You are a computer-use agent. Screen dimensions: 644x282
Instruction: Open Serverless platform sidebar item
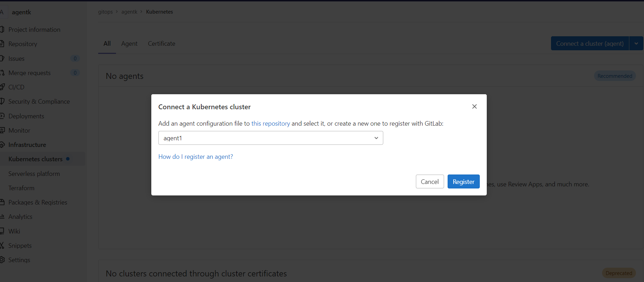tap(34, 174)
